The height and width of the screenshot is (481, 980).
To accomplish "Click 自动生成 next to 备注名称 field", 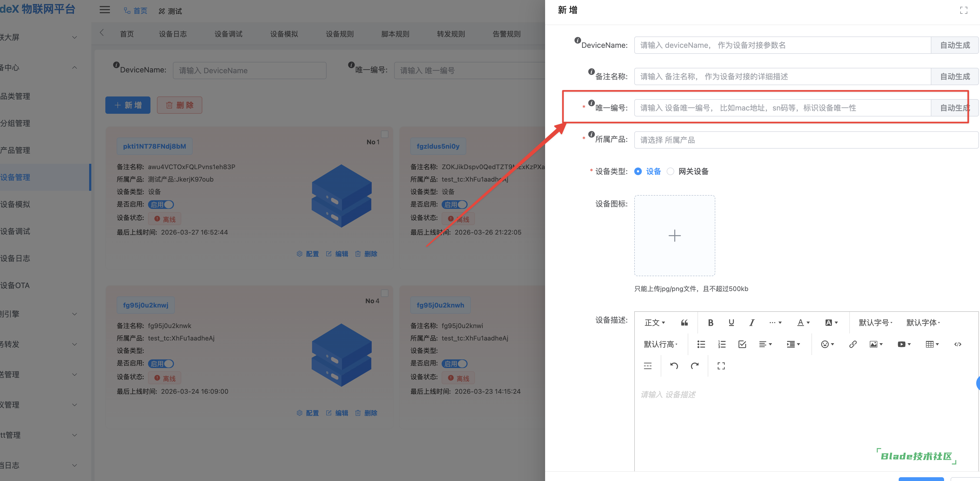I will 955,76.
